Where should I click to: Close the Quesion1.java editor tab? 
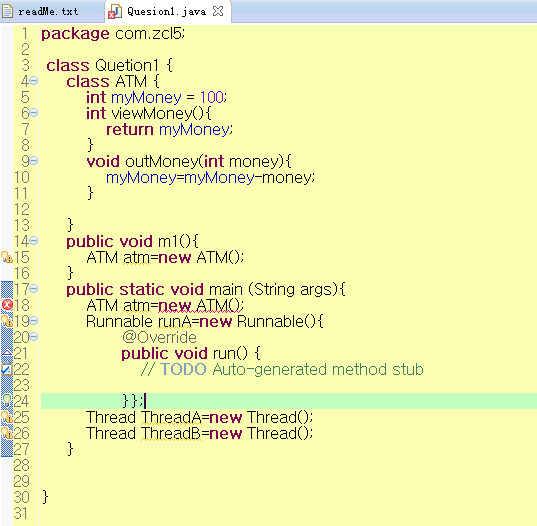pyautogui.click(x=218, y=11)
